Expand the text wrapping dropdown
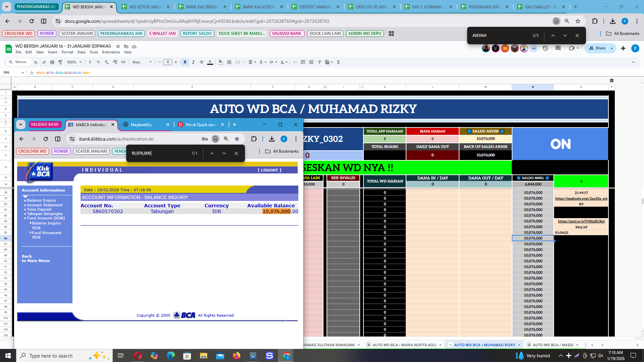This screenshot has height=362, width=644. 273,62
